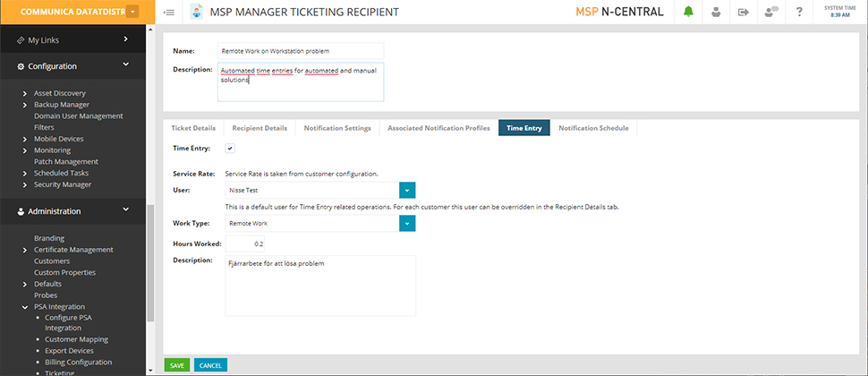Select the Time Entry tab

524,128
